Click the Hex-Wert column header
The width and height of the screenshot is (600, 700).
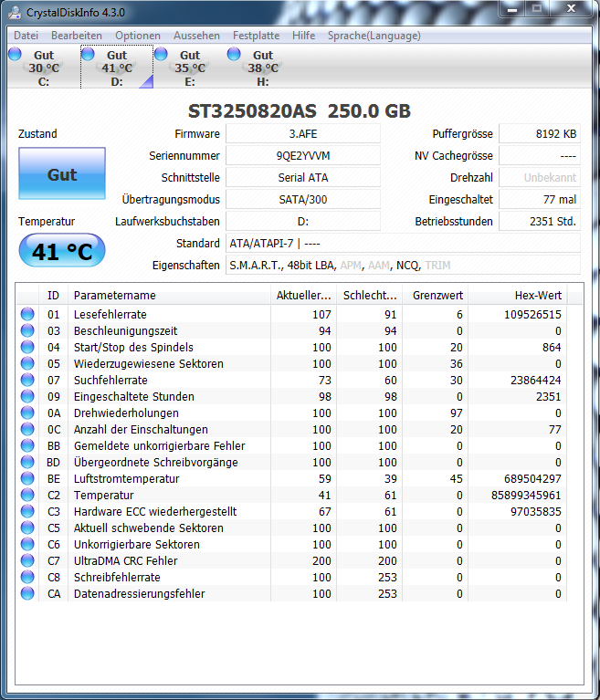coord(517,296)
